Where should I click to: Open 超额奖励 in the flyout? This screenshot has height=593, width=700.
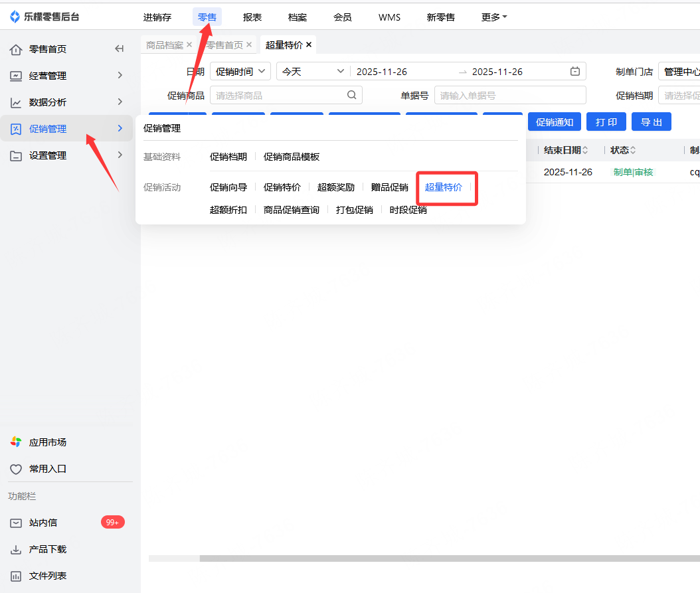tap(335, 187)
